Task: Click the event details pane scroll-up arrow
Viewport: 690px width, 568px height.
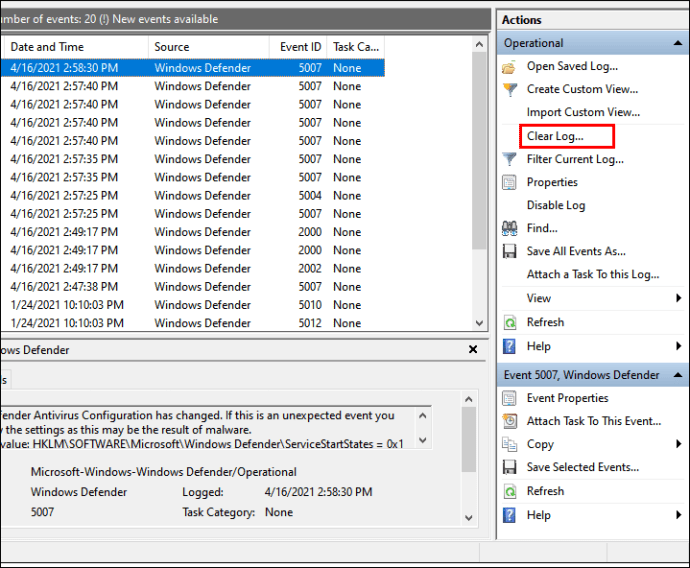Action: pos(469,399)
